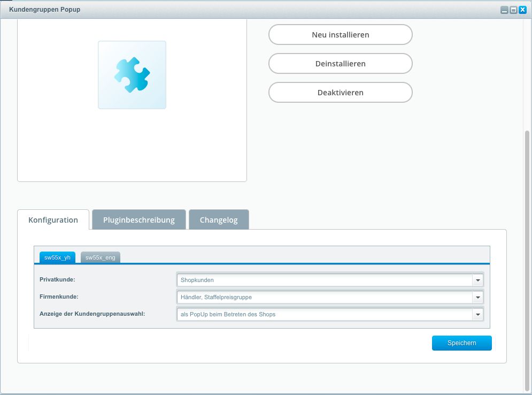
Task: Click the Firmenkunde field showing Händler, Staffelpreisgruppe
Action: pos(324,298)
